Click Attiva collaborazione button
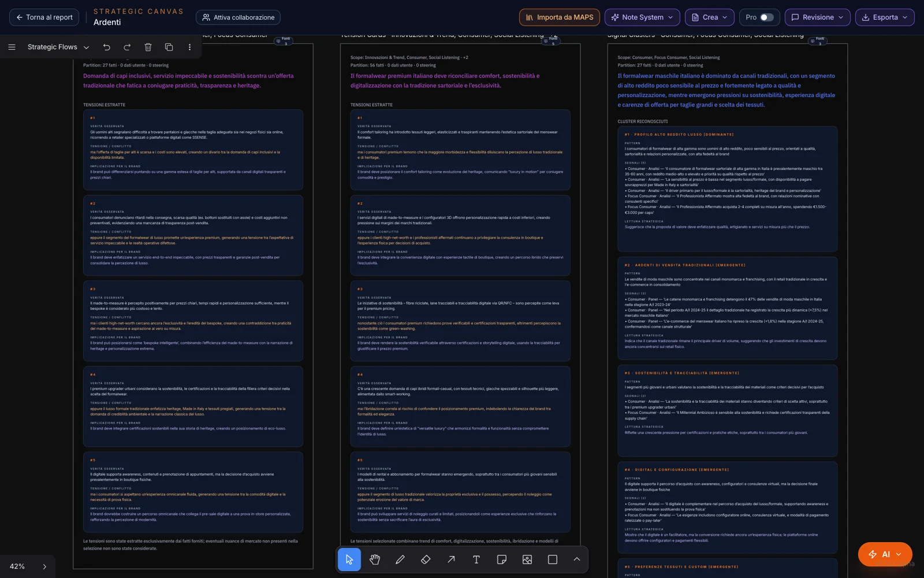 tap(238, 17)
